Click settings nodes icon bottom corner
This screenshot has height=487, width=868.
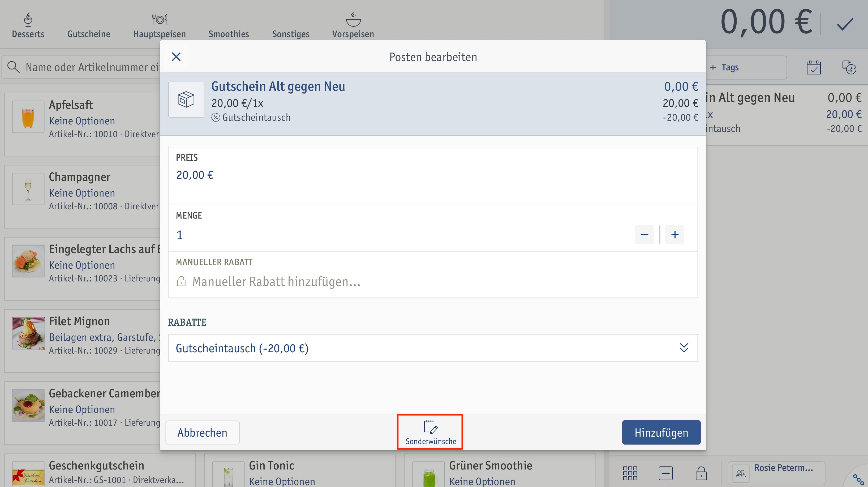[858, 479]
